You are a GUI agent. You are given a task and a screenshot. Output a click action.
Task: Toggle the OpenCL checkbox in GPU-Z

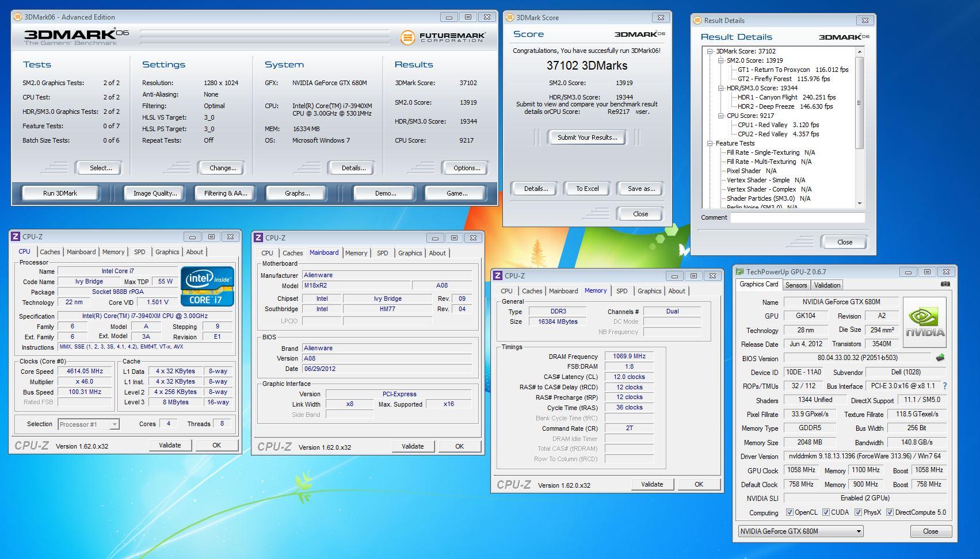[790, 512]
